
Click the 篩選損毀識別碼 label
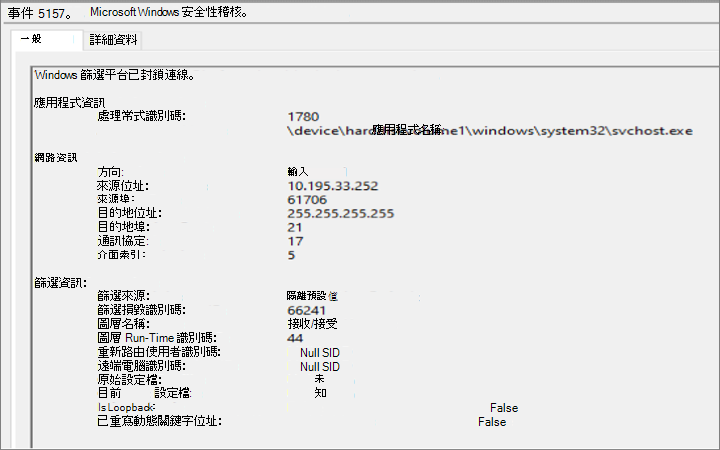click(x=141, y=310)
